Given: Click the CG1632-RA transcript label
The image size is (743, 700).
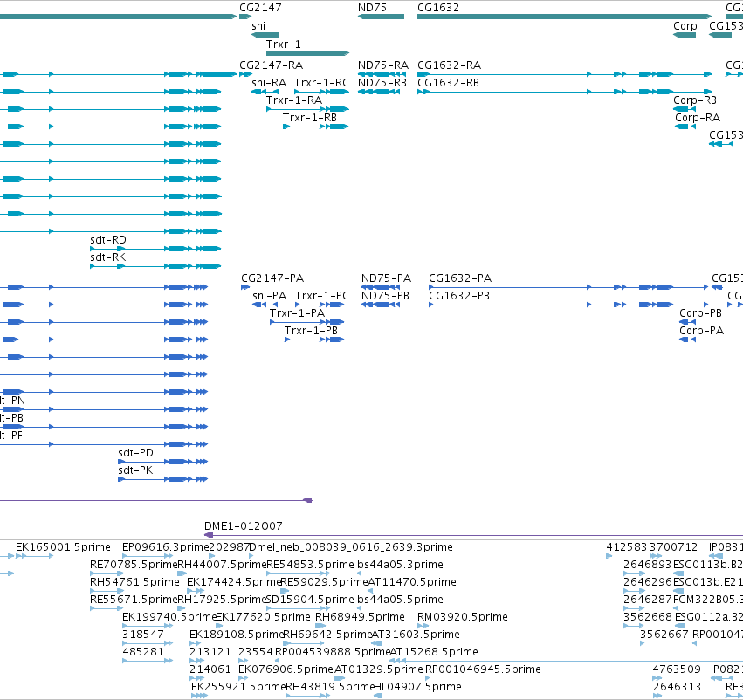Looking at the screenshot, I should point(449,65).
